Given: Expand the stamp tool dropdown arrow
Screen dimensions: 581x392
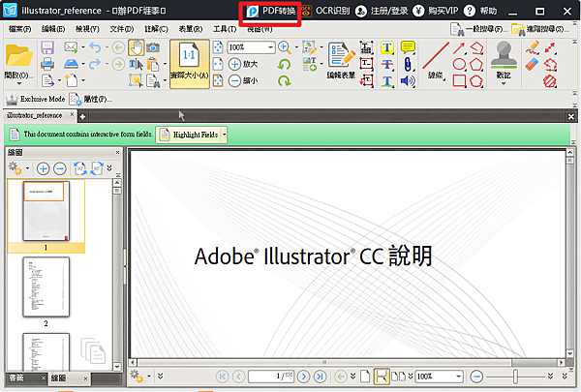Looking at the screenshot, I should coord(504,83).
